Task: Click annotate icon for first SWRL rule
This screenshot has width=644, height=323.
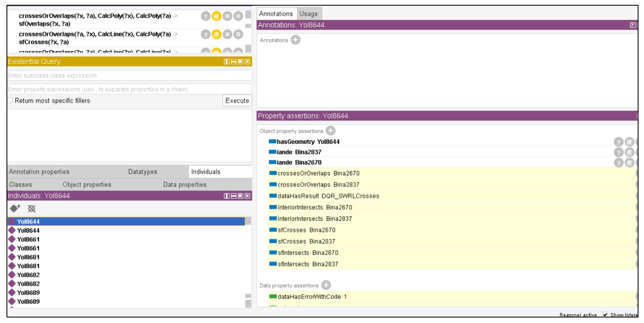Action: (x=216, y=16)
